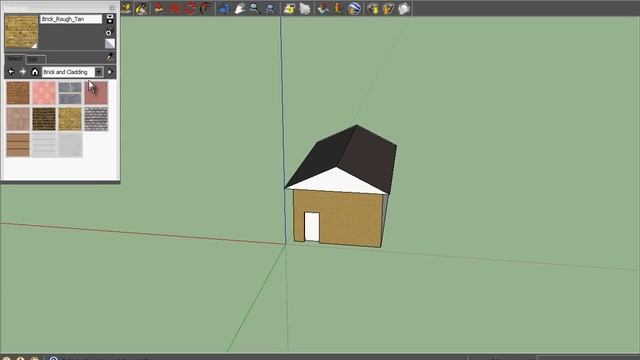Click the Brick_Rough_Tan name field
The width and height of the screenshot is (640, 360).
(x=71, y=19)
